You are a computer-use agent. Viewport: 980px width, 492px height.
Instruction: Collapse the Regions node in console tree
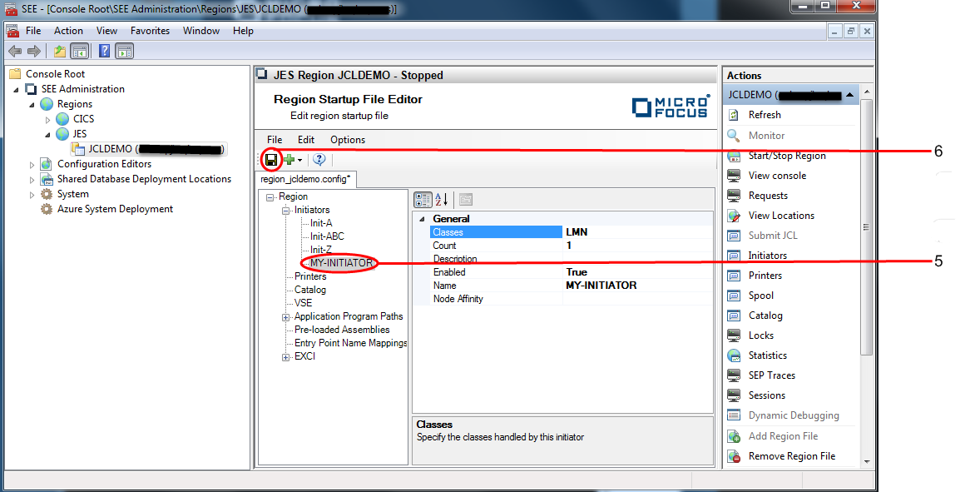[x=32, y=104]
